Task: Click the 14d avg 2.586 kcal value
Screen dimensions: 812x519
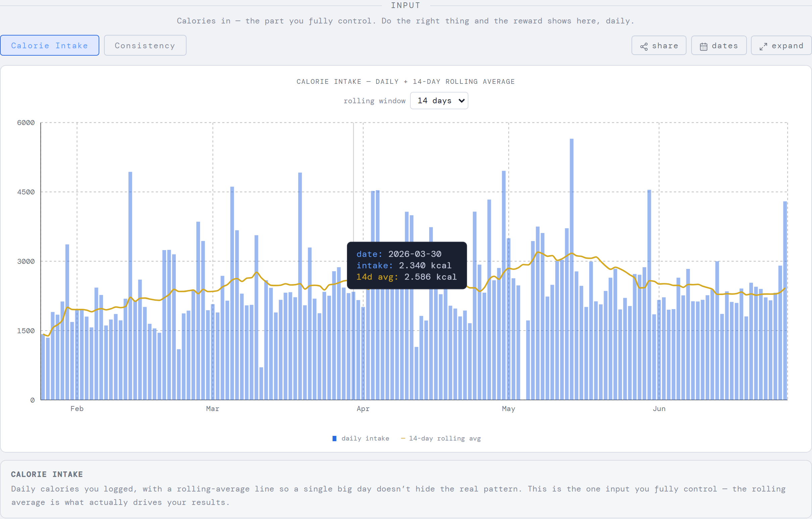Action: point(430,277)
